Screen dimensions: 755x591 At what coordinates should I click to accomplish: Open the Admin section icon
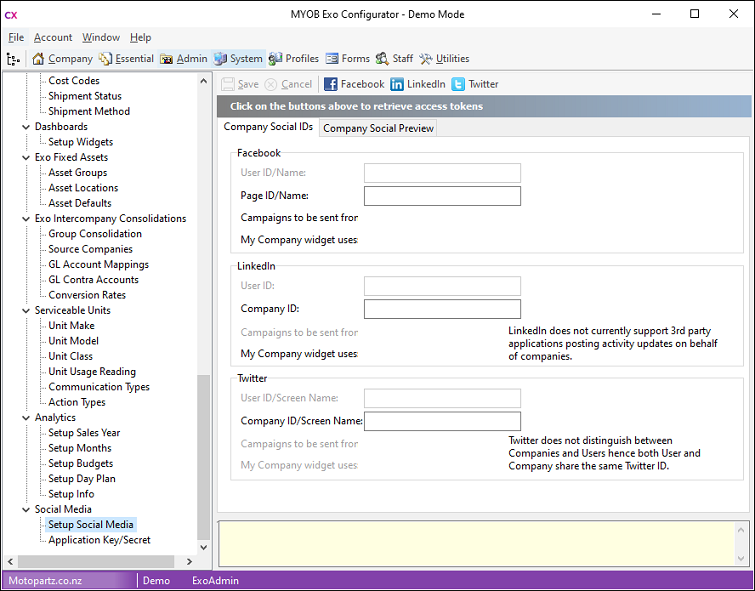(x=167, y=59)
